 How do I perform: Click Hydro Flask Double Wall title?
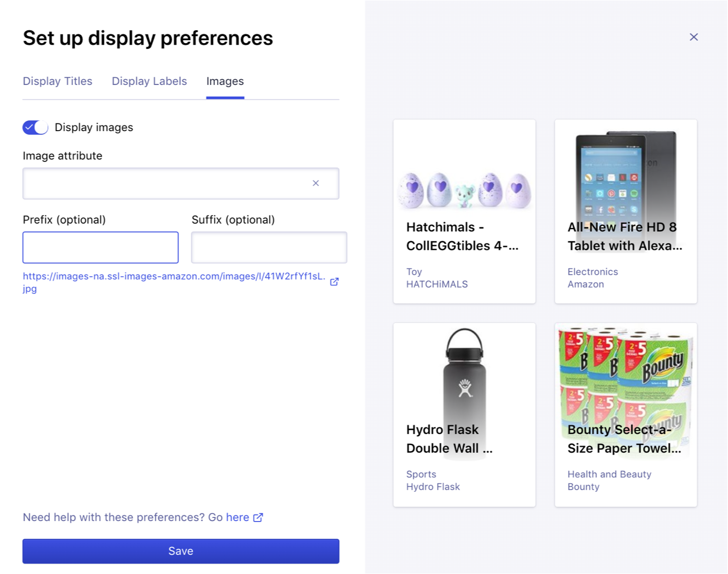(x=449, y=439)
